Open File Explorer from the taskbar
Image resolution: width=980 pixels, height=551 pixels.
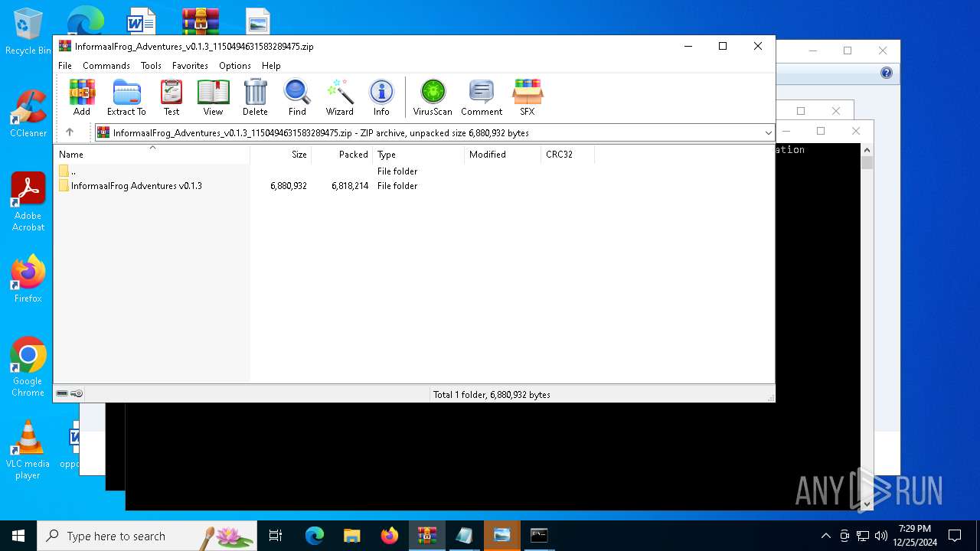[351, 536]
